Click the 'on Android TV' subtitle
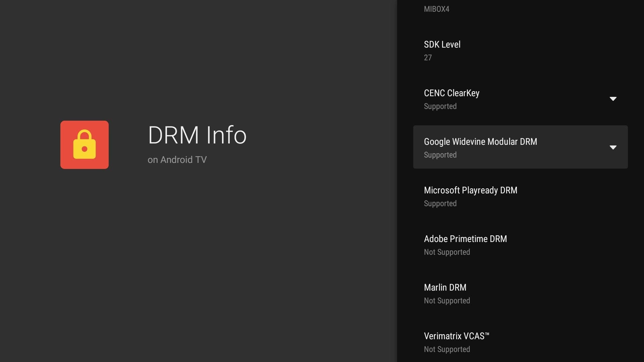 (x=177, y=160)
